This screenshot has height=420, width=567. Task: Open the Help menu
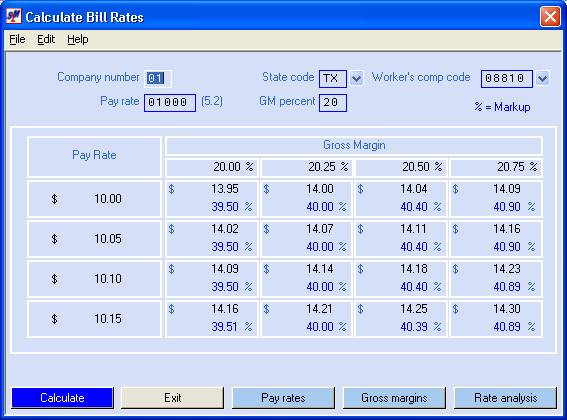(x=78, y=39)
